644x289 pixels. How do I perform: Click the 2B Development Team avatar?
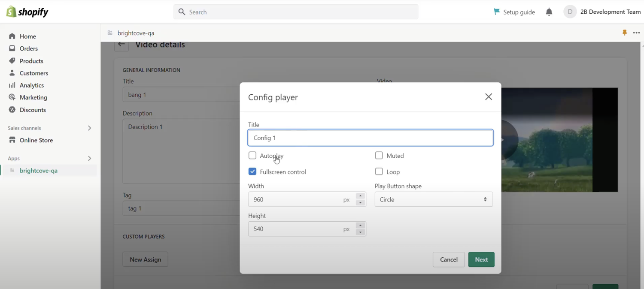click(570, 12)
